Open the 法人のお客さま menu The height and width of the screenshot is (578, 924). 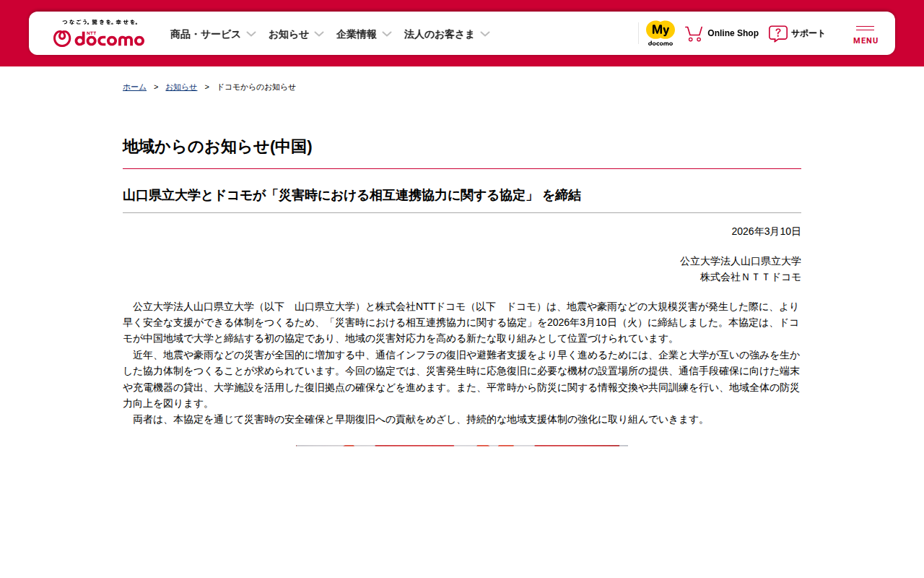tap(440, 34)
